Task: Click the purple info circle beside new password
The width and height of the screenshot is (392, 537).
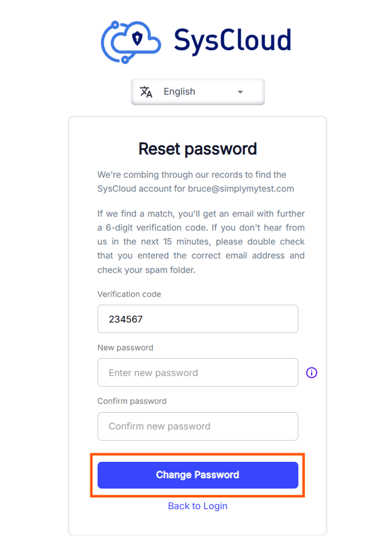Action: [x=311, y=372]
